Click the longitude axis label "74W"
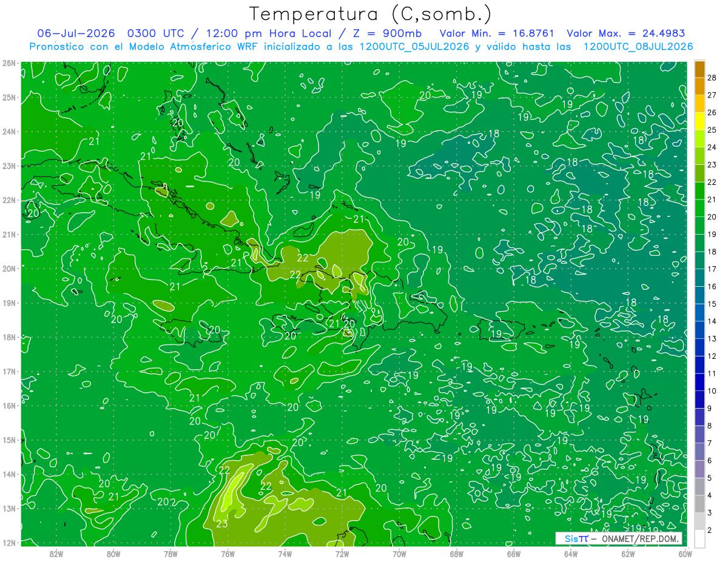The width and height of the screenshot is (728, 562). click(x=285, y=554)
